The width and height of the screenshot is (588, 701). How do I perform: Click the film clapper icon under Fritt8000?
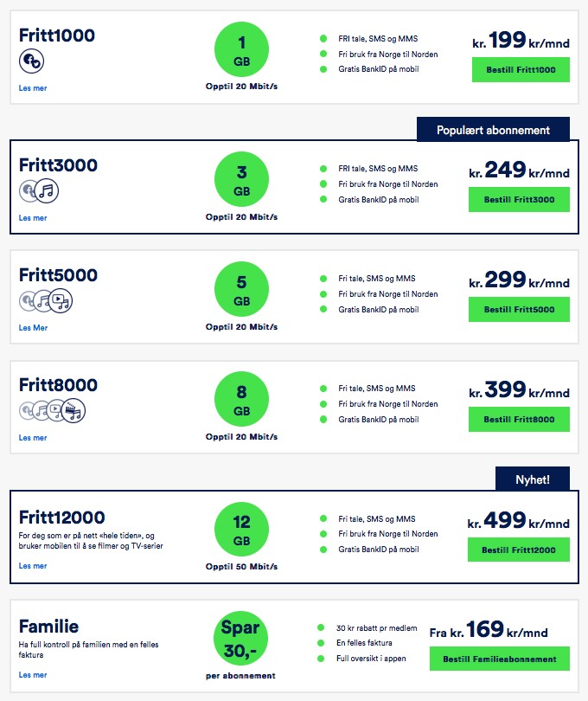(73, 410)
